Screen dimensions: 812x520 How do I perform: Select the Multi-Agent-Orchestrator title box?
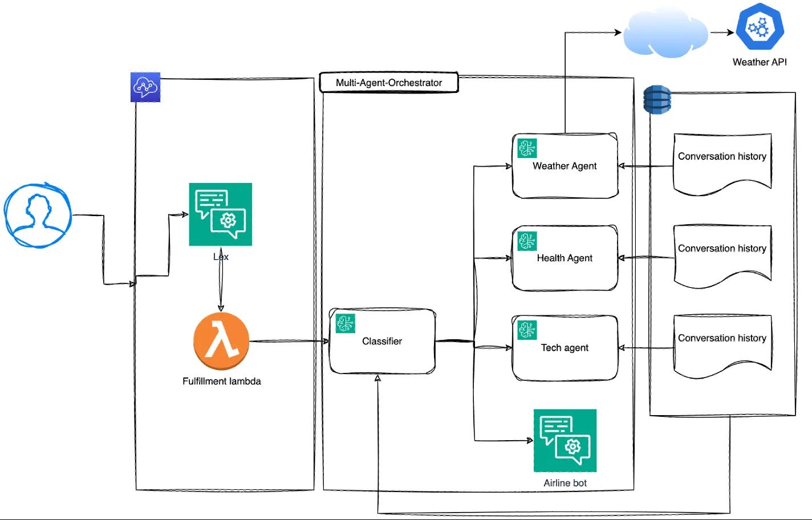pyautogui.click(x=389, y=83)
